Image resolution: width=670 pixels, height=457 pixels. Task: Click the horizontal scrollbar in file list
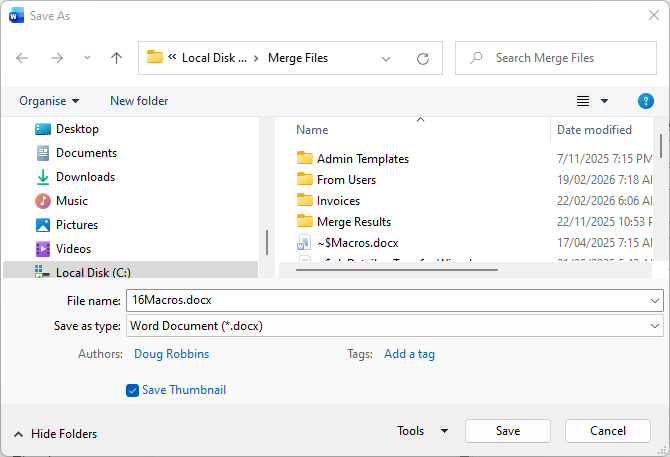pos(397,270)
